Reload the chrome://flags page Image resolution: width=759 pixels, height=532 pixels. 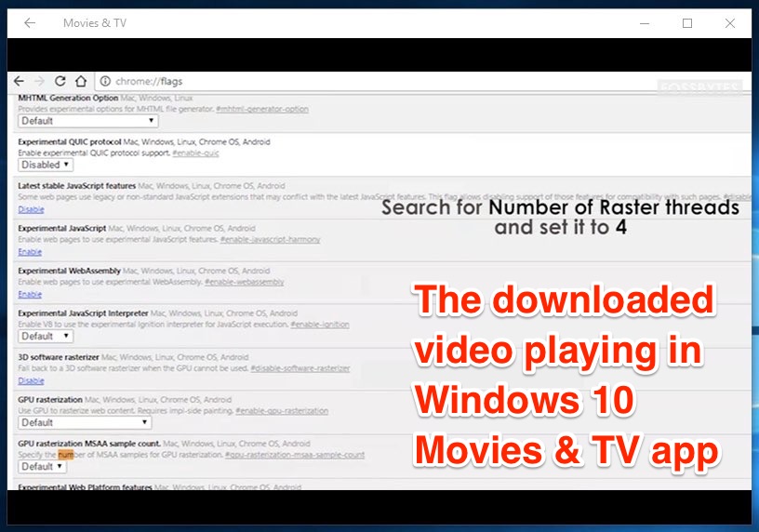pyautogui.click(x=60, y=82)
